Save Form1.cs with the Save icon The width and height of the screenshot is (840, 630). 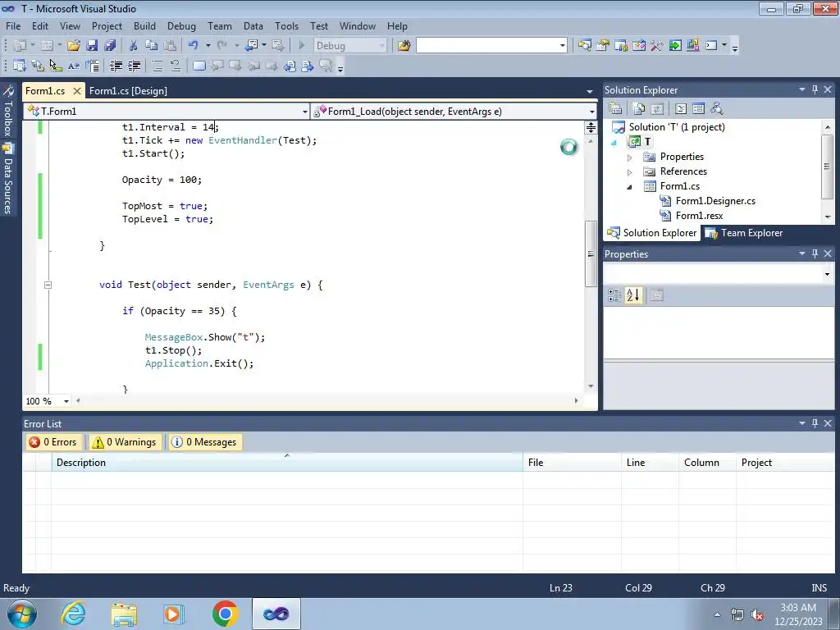(92, 46)
